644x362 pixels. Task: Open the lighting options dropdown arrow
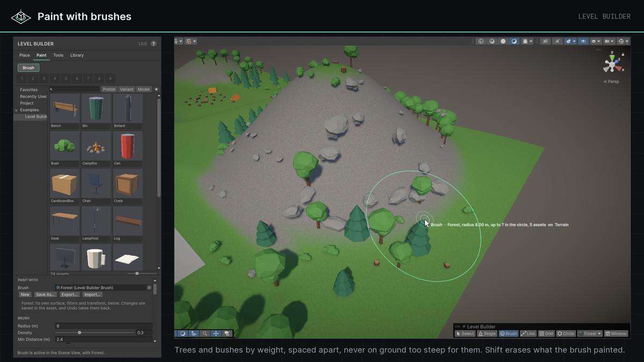(x=531, y=41)
